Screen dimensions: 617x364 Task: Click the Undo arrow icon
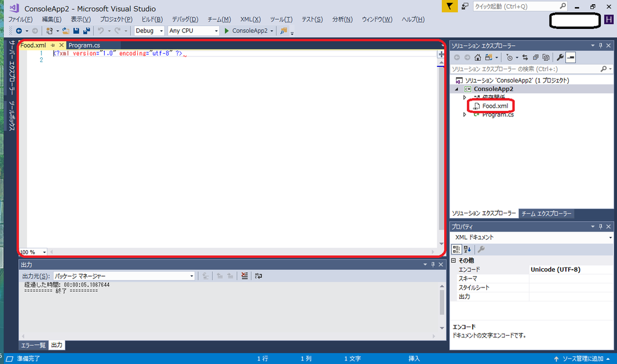point(101,31)
